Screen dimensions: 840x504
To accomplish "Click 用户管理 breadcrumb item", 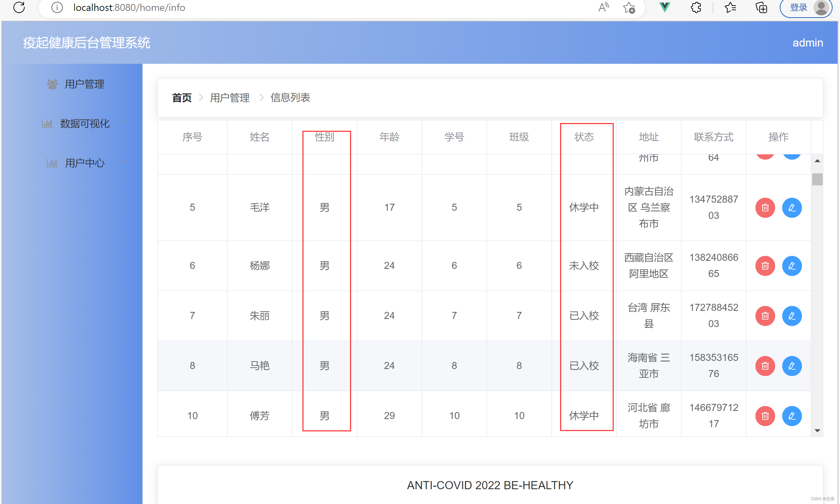I will [x=229, y=98].
